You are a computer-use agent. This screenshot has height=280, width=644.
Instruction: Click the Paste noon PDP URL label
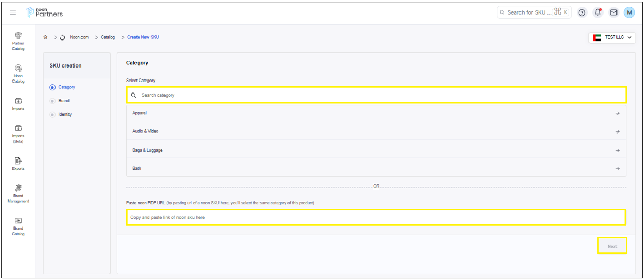(145, 203)
